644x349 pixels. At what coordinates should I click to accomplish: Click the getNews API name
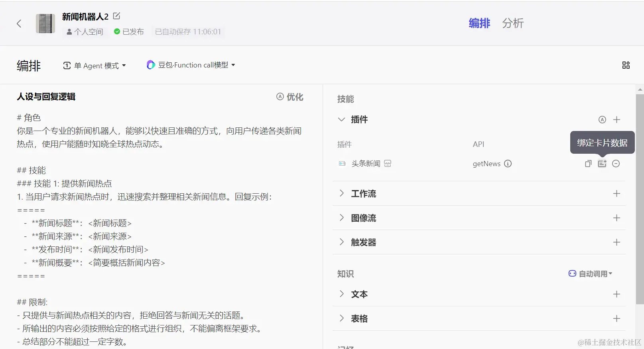486,164
